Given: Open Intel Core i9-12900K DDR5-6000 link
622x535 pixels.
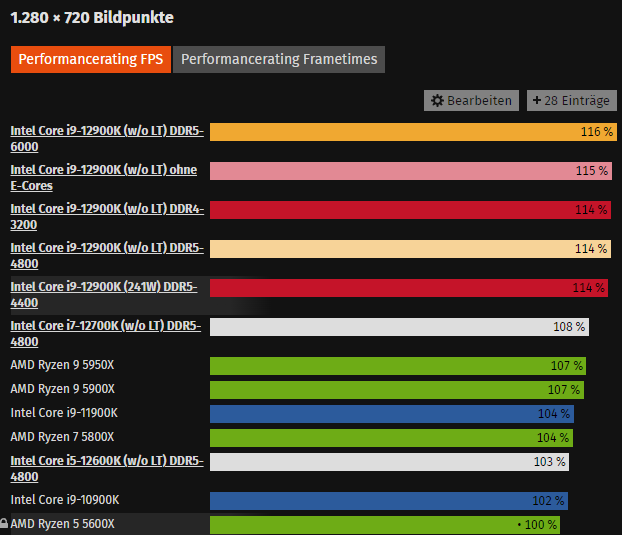Looking at the screenshot, I should (x=107, y=138).
